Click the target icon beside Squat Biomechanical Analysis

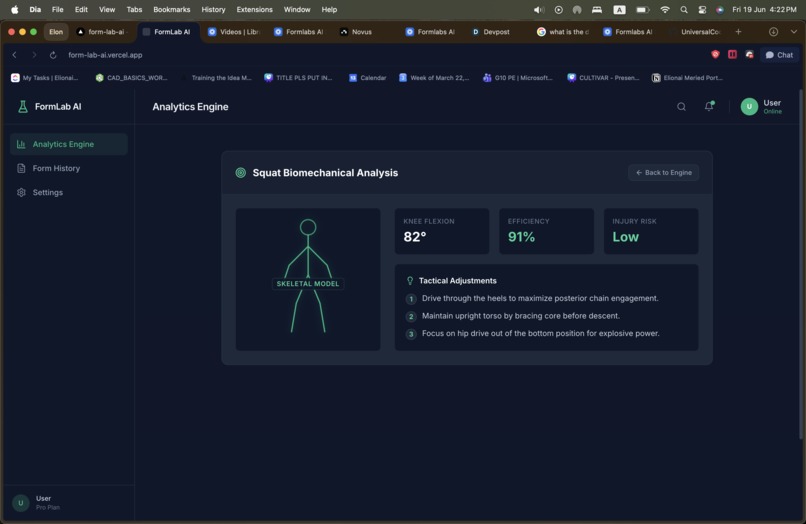pos(241,173)
